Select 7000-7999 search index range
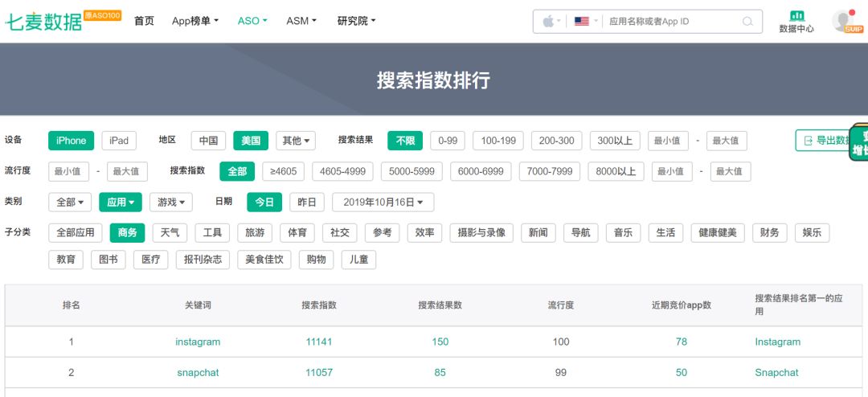This screenshot has width=868, height=397. pos(550,172)
